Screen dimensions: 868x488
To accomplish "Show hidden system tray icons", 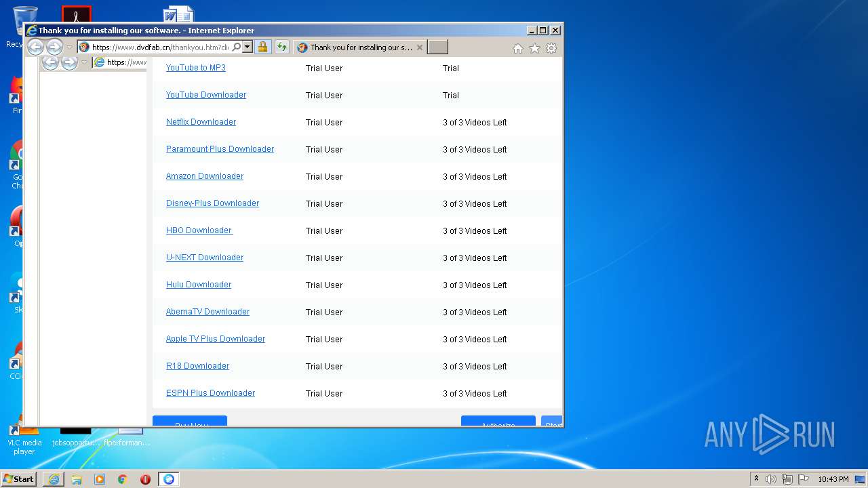I will pyautogui.click(x=756, y=479).
